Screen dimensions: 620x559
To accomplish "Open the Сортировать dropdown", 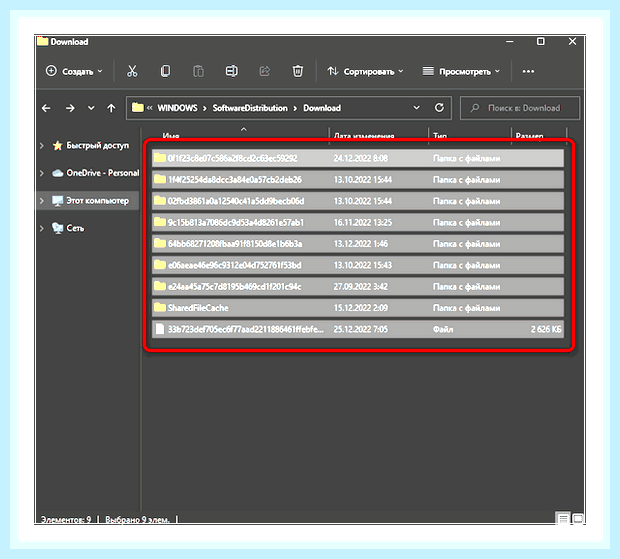I will (x=365, y=72).
